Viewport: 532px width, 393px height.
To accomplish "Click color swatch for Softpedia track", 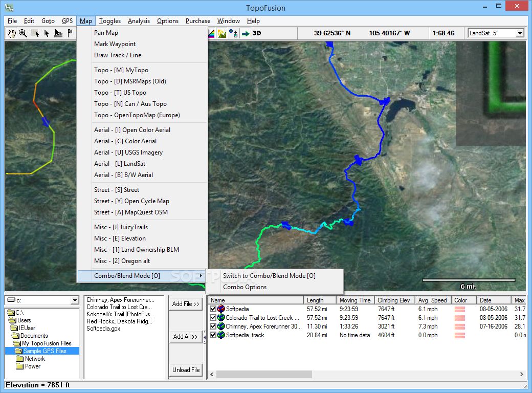I will tap(460, 309).
